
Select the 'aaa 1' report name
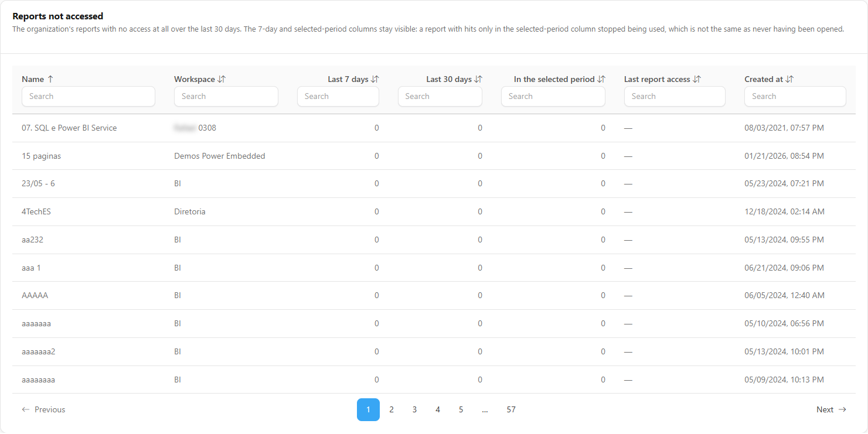pyautogui.click(x=31, y=268)
